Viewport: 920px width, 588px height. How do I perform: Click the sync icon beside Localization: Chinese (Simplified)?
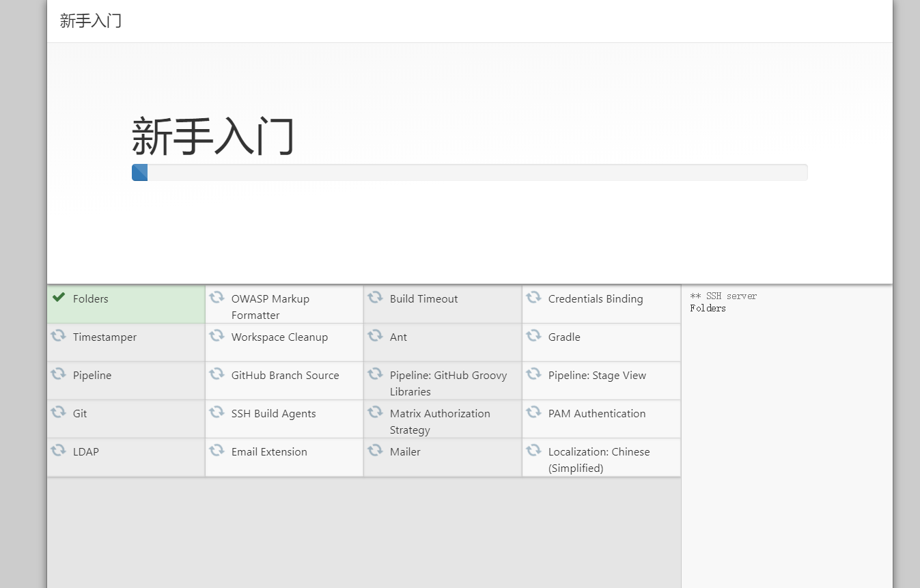pyautogui.click(x=533, y=450)
